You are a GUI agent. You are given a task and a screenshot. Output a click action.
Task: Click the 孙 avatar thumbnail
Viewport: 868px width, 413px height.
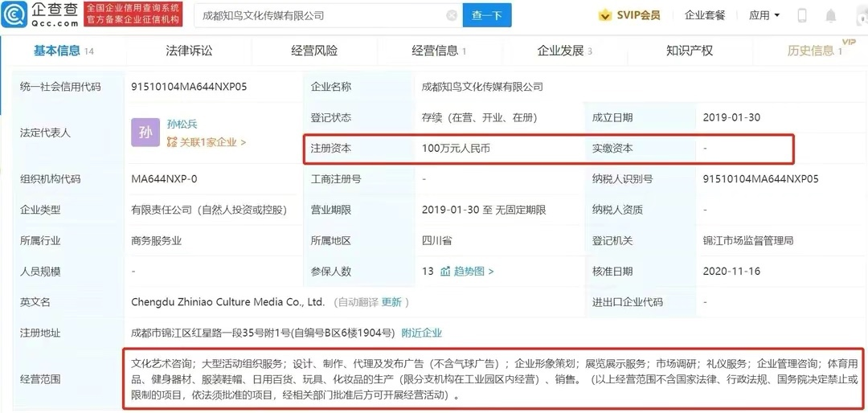(x=145, y=133)
